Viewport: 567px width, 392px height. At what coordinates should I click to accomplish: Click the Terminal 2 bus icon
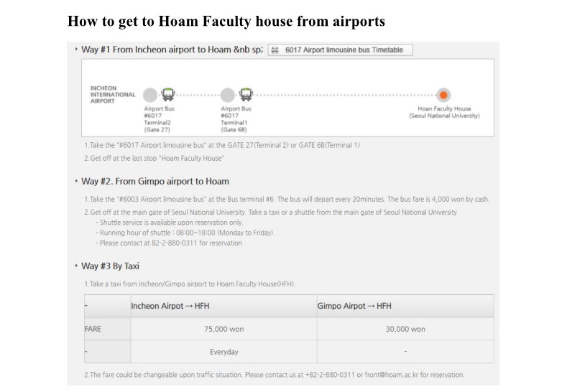[x=167, y=94]
